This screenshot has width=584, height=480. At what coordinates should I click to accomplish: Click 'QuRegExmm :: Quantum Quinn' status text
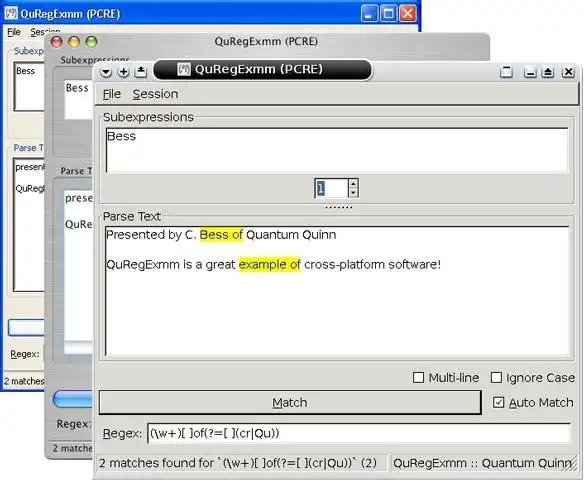coord(482,463)
